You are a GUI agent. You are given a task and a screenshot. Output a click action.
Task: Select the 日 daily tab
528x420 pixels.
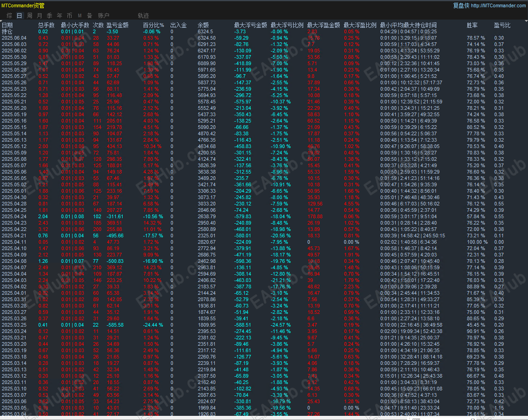[20, 15]
